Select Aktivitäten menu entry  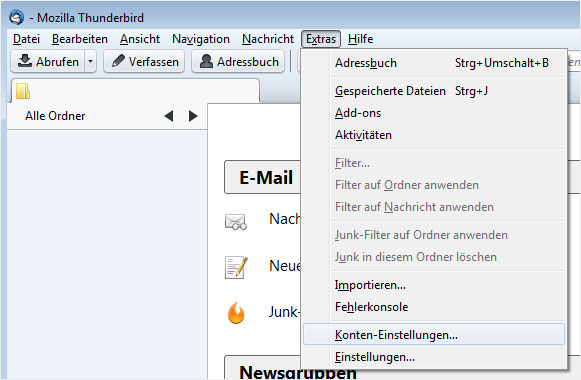[x=434, y=135]
